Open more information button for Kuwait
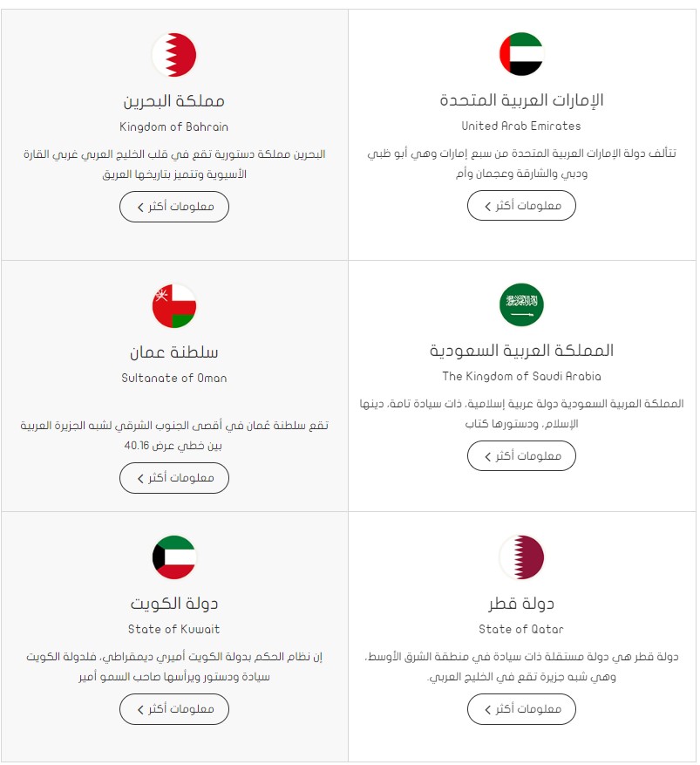Screen dimensions: 700x765 click(174, 709)
